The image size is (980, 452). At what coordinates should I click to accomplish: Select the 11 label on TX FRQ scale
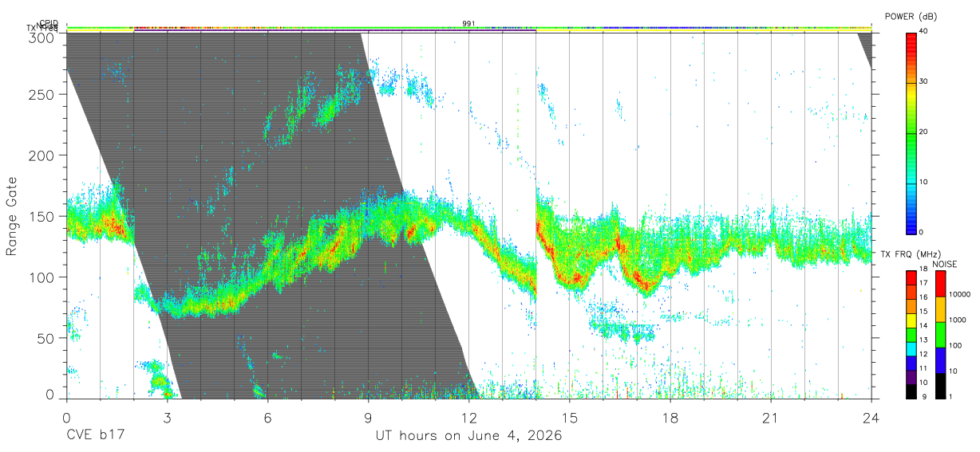tap(923, 368)
